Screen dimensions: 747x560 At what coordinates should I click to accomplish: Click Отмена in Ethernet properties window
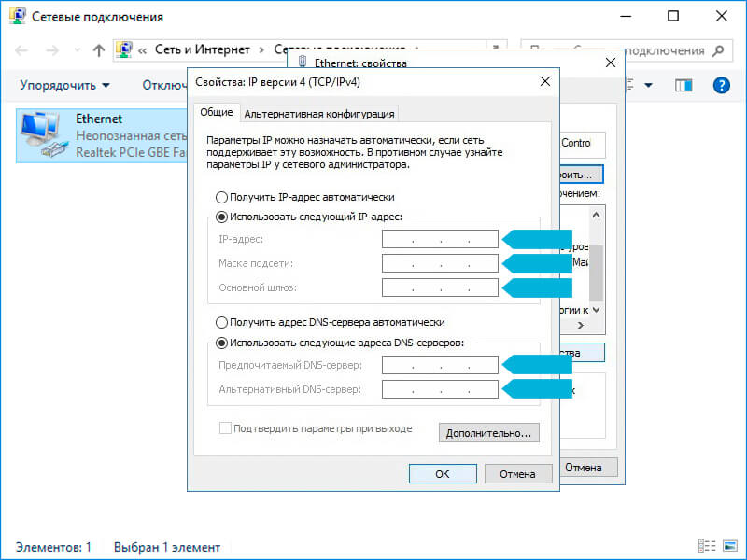point(589,468)
